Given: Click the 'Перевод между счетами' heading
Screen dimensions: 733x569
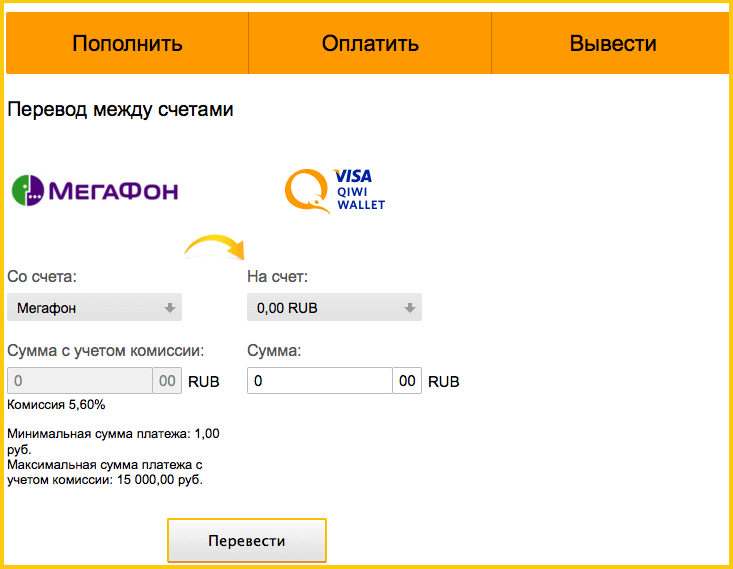Looking at the screenshot, I should click(x=120, y=109).
